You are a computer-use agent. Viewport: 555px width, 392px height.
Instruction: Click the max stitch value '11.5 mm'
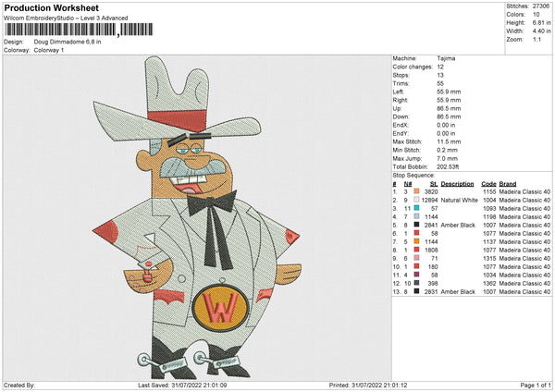(449, 141)
